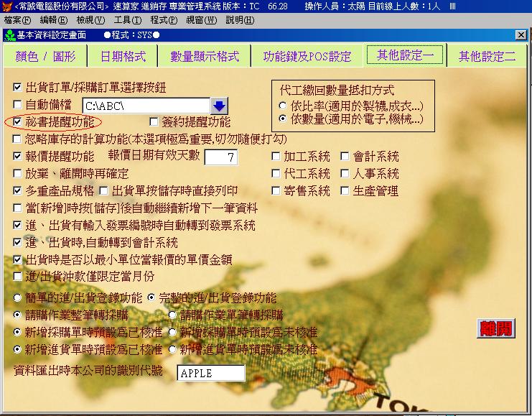Click the 報價日期有效天數 input field
Image resolution: width=532 pixels, height=416 pixels.
point(220,157)
